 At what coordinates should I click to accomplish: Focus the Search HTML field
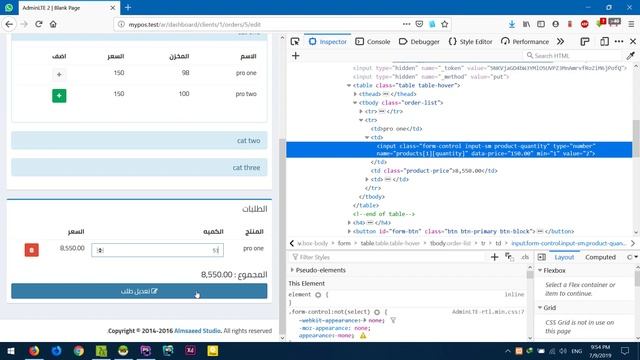click(572, 56)
